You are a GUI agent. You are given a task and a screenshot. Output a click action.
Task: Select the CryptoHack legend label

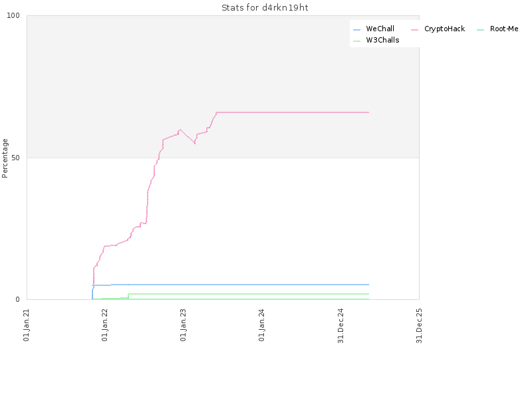coord(444,29)
